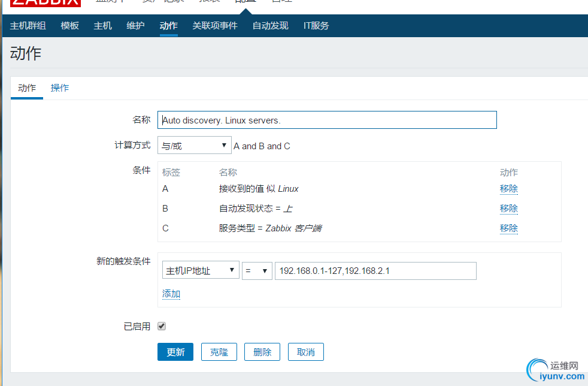
Task: Uncheck the 已启用 checkbox
Action: pyautogui.click(x=161, y=325)
